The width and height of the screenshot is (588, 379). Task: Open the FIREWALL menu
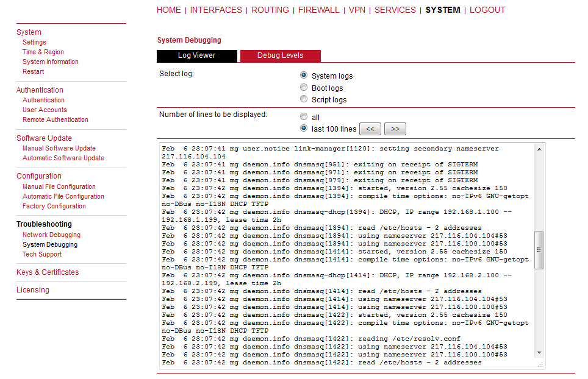pyautogui.click(x=319, y=10)
